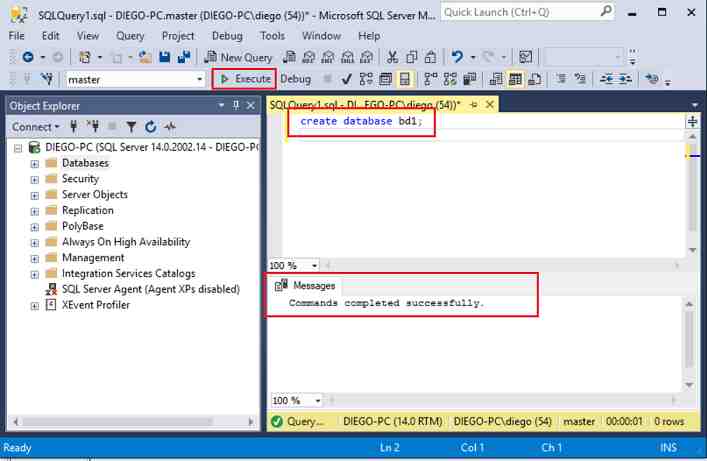Click the Execute button
Screen dimensions: 707x461
[245, 79]
